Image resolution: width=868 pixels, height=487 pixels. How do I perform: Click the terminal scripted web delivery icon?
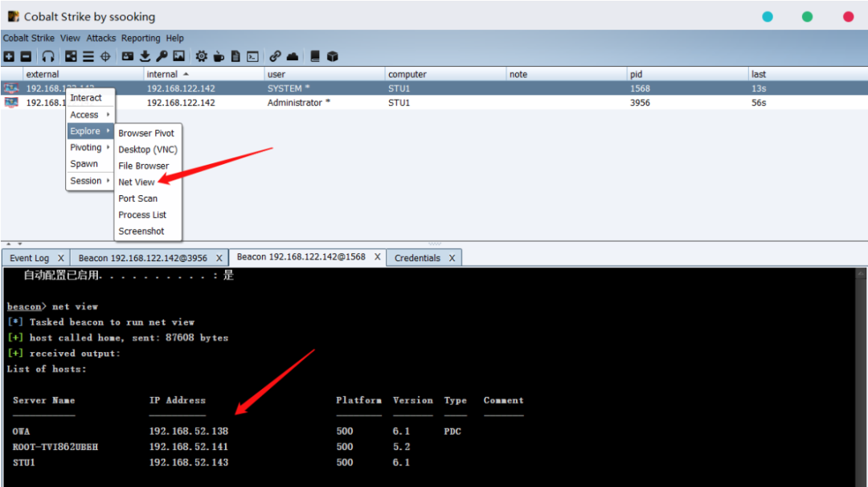pyautogui.click(x=253, y=56)
